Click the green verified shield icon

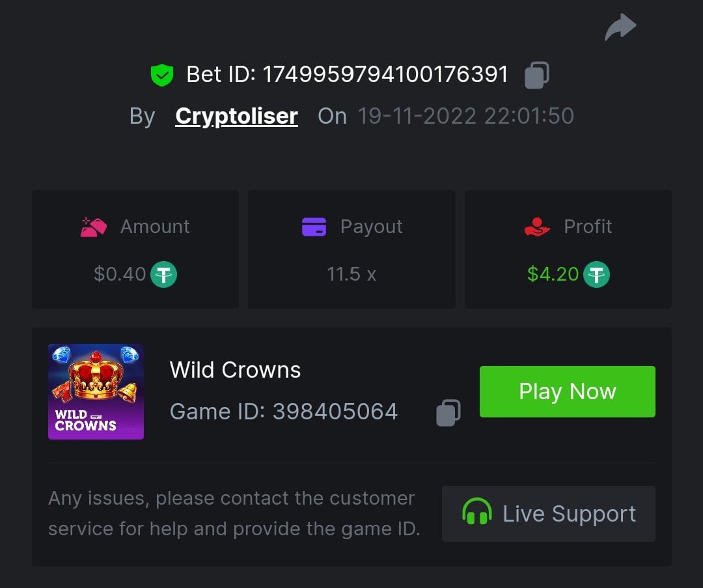pos(161,75)
